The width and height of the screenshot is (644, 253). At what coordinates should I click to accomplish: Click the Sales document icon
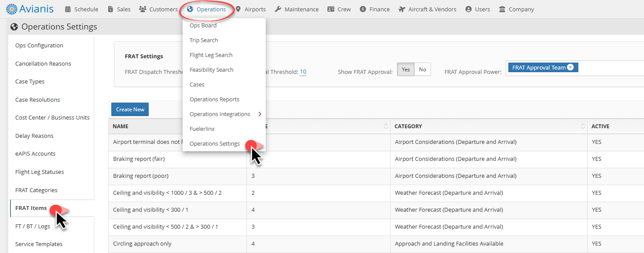point(110,9)
